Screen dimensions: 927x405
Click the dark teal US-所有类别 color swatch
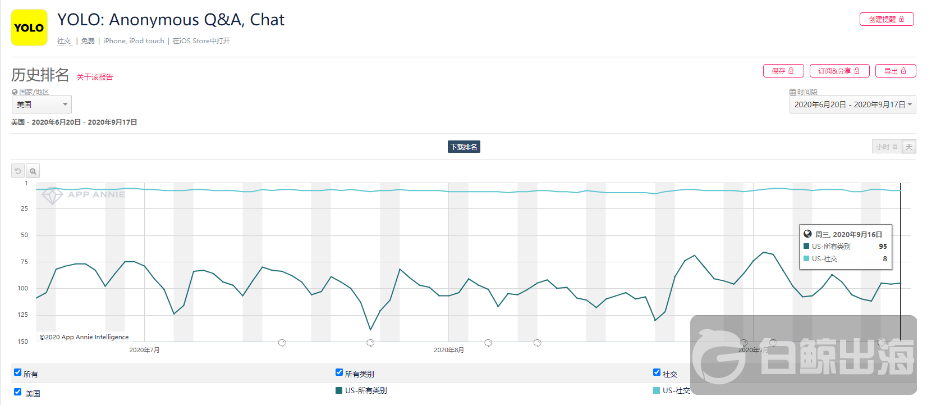coord(339,391)
